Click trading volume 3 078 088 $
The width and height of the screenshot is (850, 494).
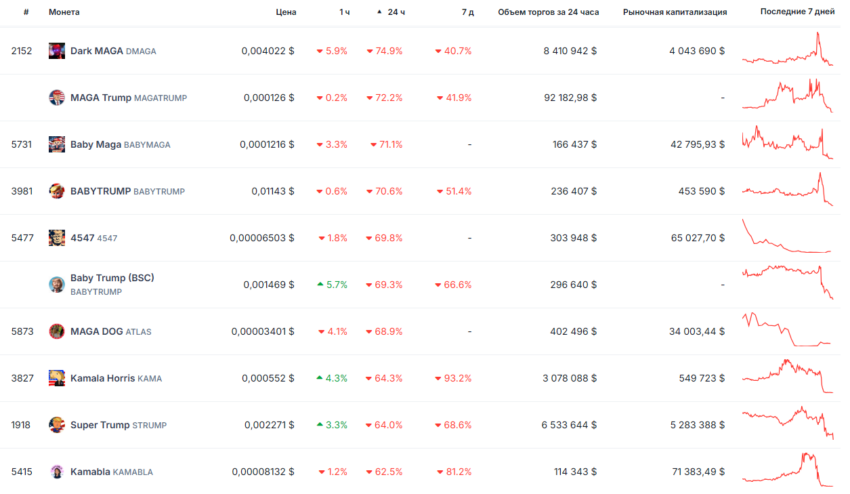(x=570, y=378)
